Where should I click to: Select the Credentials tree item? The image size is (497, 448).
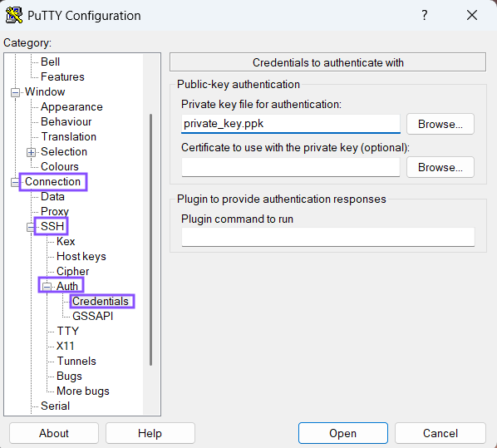click(101, 301)
